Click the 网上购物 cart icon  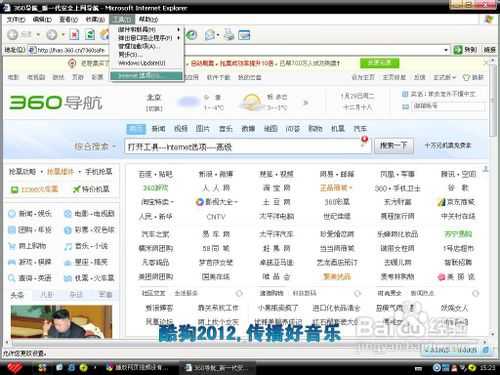tap(12, 246)
